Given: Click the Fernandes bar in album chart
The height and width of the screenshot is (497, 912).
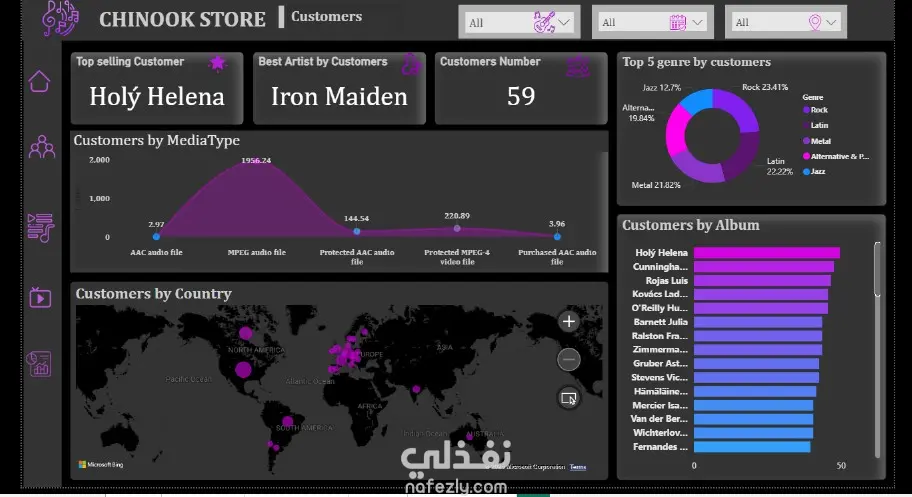Looking at the screenshot, I should tap(752, 447).
